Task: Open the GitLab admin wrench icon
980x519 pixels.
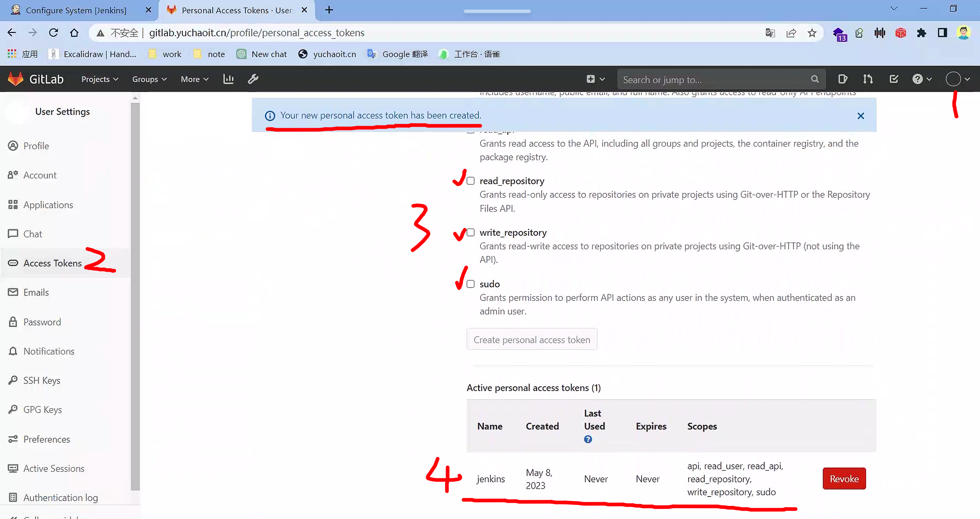Action: [253, 79]
